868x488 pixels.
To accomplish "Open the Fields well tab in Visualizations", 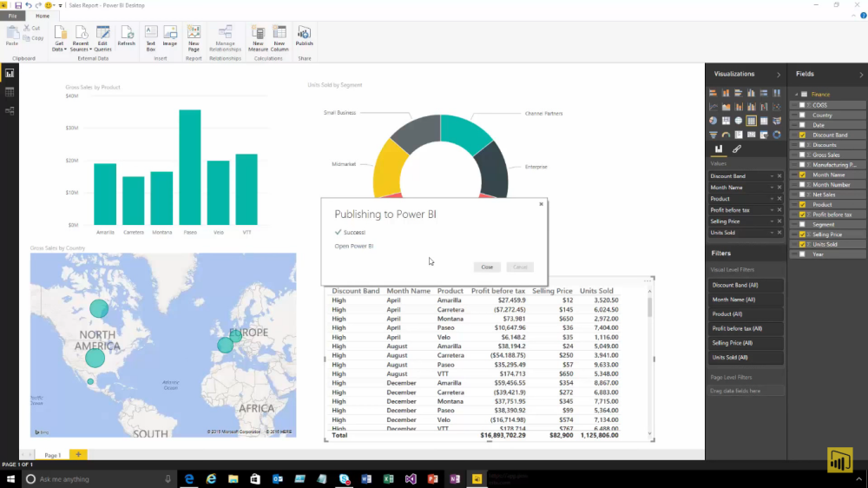I will pos(719,149).
